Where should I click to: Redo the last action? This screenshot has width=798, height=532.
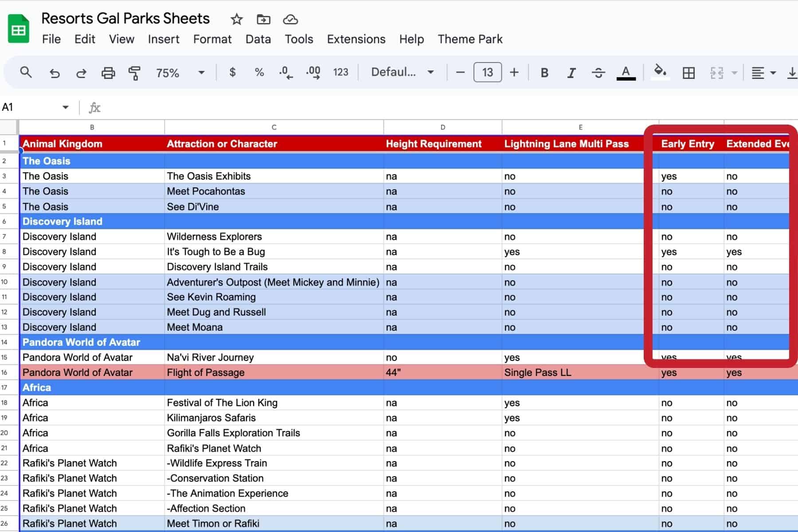click(81, 73)
